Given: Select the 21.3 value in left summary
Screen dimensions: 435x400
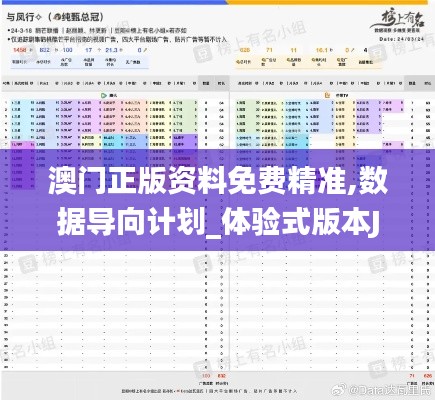Looking at the screenshot, I should tap(111, 50).
